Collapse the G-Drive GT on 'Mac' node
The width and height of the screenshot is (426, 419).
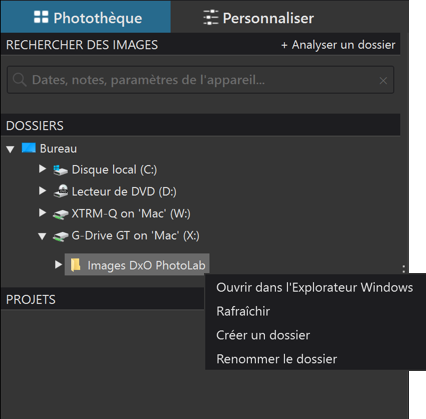click(x=42, y=236)
